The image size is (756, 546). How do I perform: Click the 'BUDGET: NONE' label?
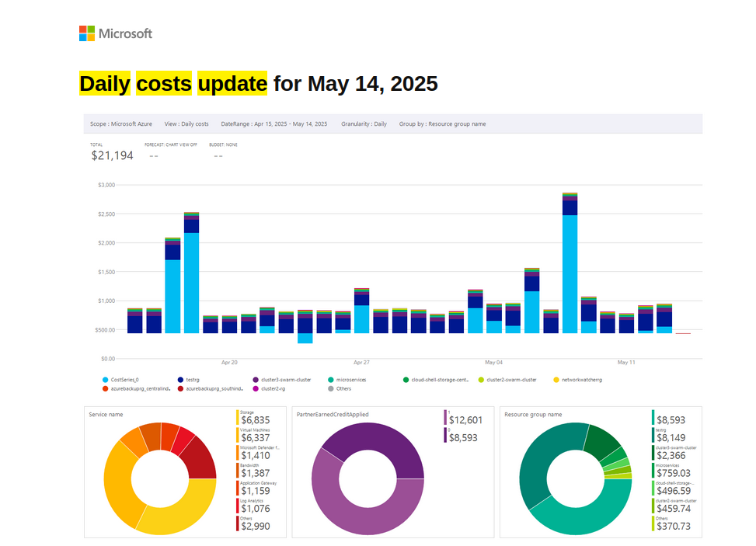point(223,144)
